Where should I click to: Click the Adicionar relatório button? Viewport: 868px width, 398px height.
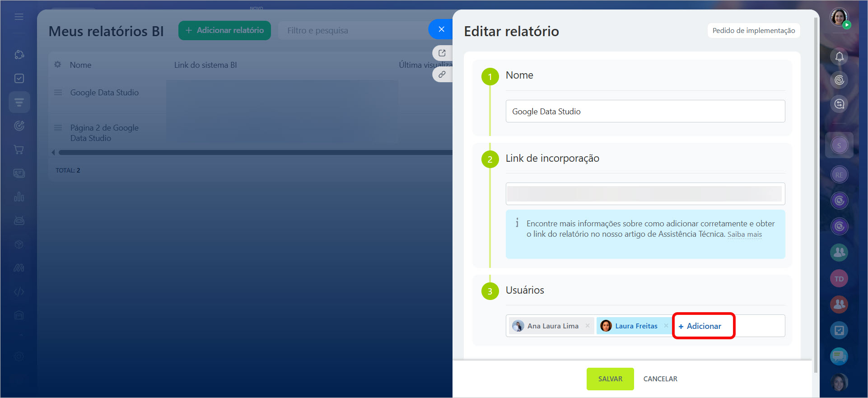[224, 30]
